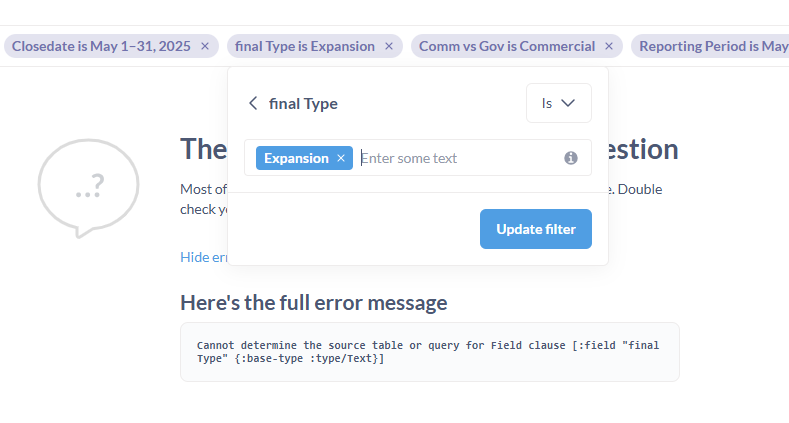Click the Here's the full error message heading
Viewport: 789px width, 423px height.
(x=313, y=303)
